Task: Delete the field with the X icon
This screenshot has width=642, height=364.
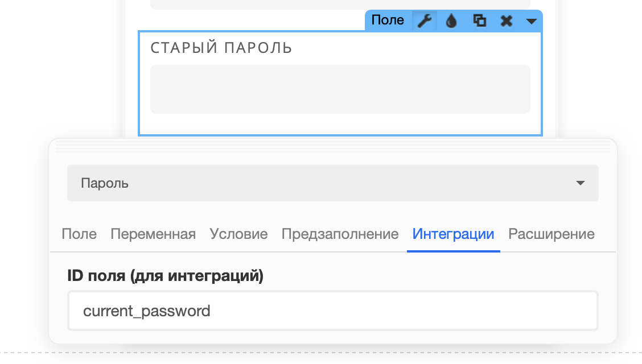Action: click(507, 20)
